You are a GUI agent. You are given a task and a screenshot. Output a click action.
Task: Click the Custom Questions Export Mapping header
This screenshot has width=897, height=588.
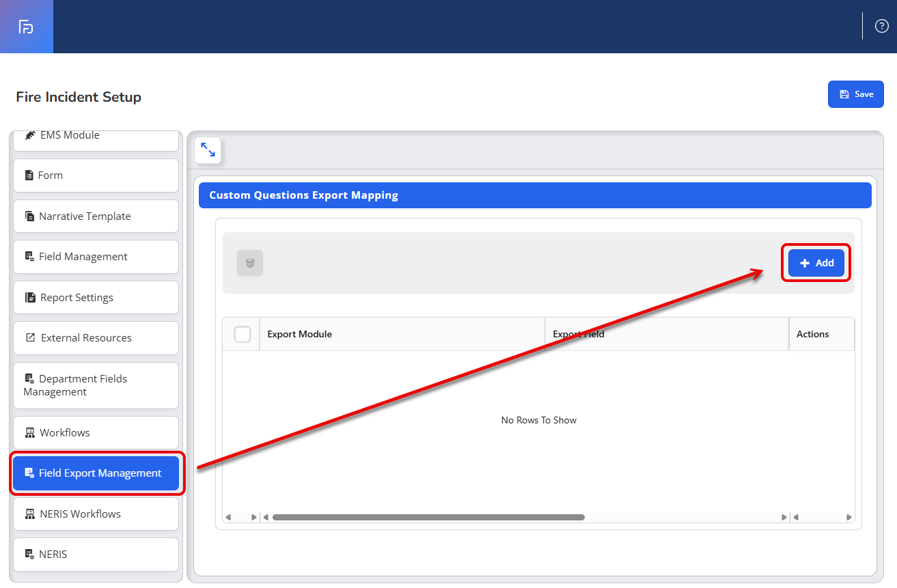[x=535, y=195]
